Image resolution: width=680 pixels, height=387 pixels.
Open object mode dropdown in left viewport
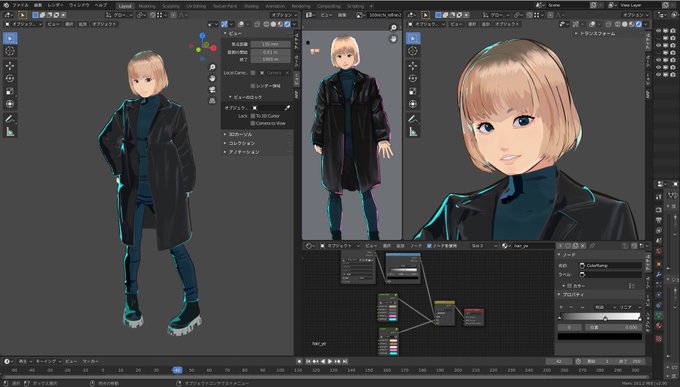click(23, 24)
